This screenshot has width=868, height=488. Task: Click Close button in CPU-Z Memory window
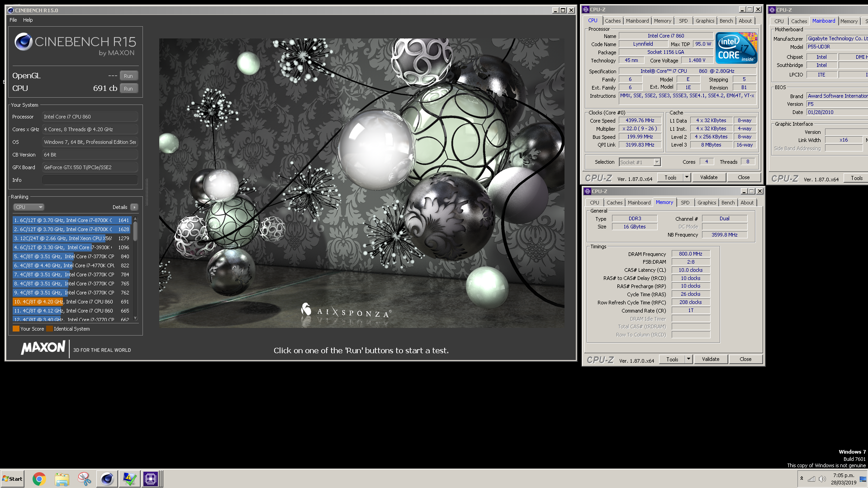[x=745, y=359]
